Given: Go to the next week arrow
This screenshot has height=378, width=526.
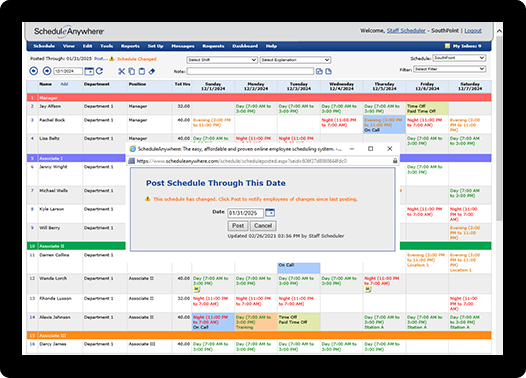Looking at the screenshot, I should click(x=47, y=71).
